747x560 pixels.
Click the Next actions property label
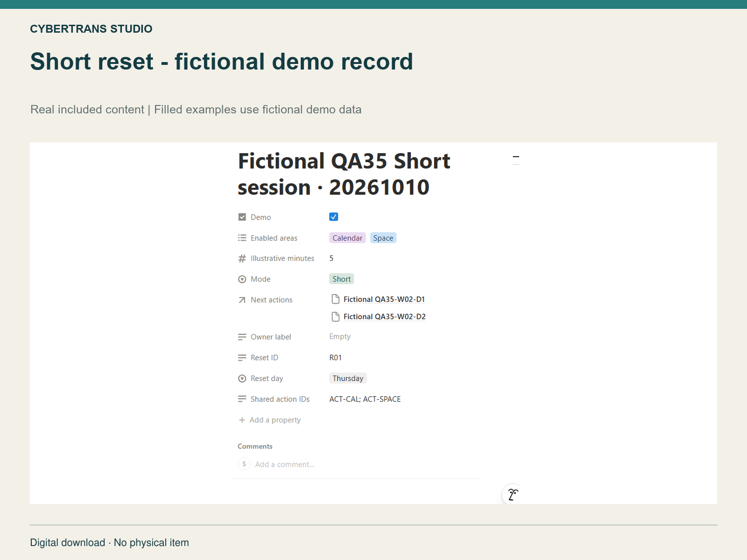point(271,300)
